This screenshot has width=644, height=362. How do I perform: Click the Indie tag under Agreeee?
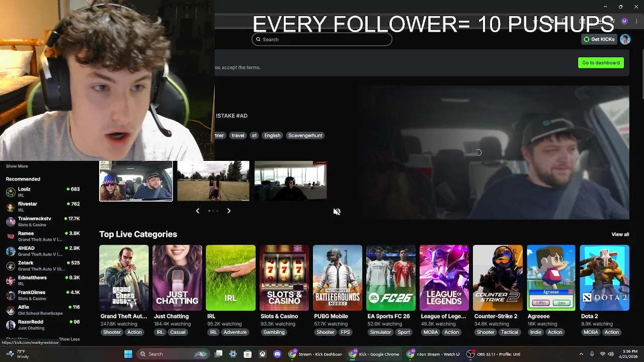pyautogui.click(x=535, y=332)
